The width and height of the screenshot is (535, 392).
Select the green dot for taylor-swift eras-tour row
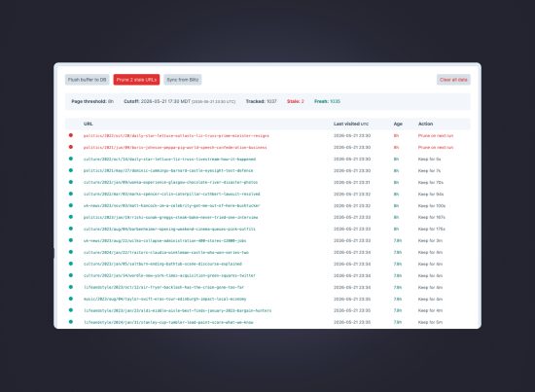tap(71, 299)
